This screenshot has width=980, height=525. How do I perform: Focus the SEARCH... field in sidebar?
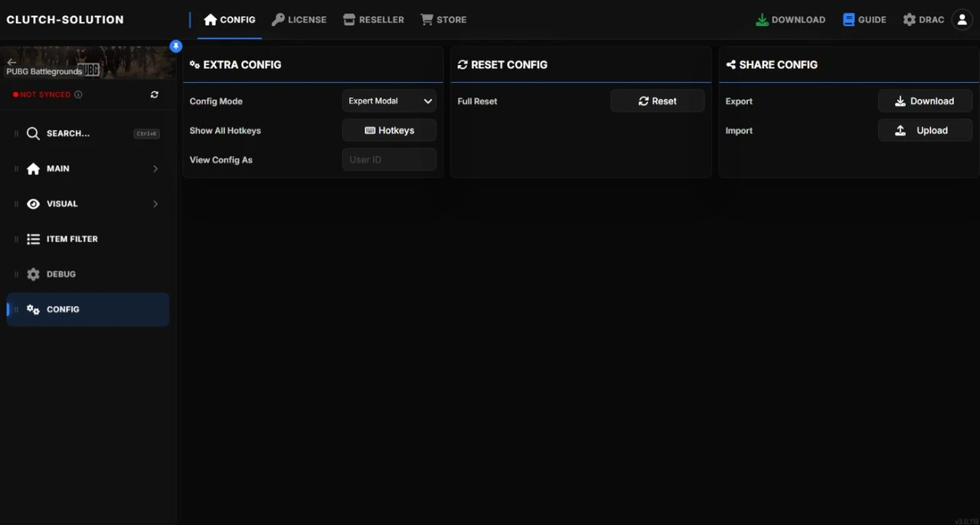pyautogui.click(x=88, y=133)
